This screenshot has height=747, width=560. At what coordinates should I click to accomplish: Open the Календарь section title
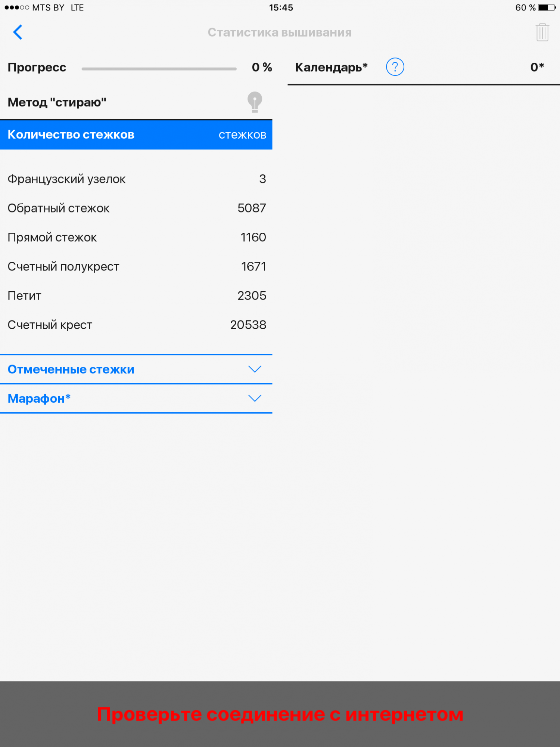pos(331,67)
